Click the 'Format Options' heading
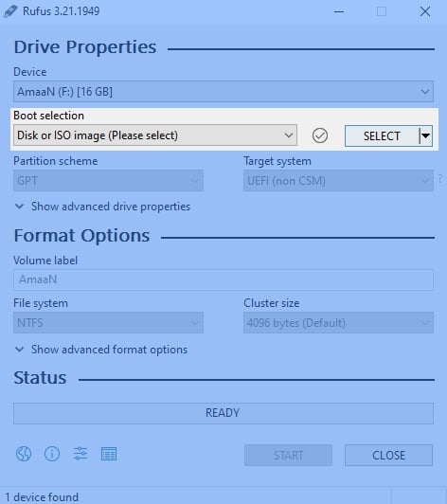This screenshot has height=504, width=447. point(81,236)
